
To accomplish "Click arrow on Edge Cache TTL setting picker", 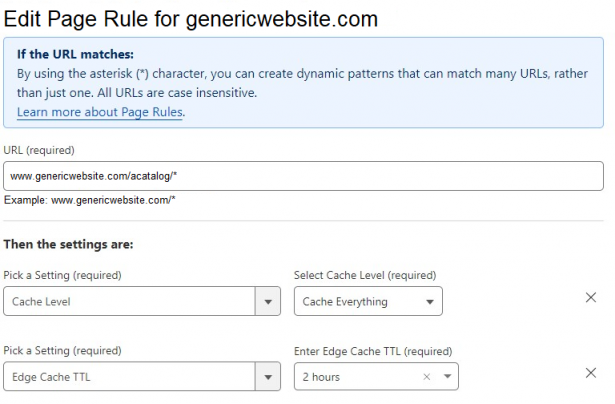I will (x=267, y=377).
